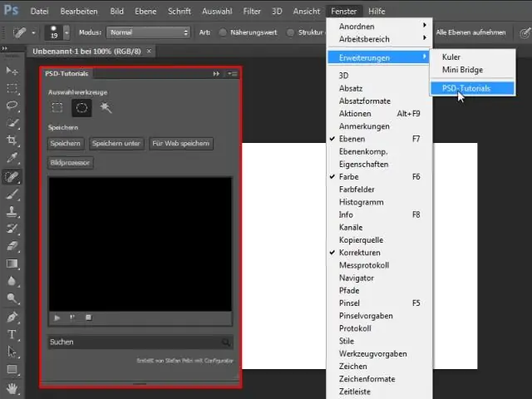532x399 pixels.
Task: Select the Blur tool
Action: (x=12, y=281)
